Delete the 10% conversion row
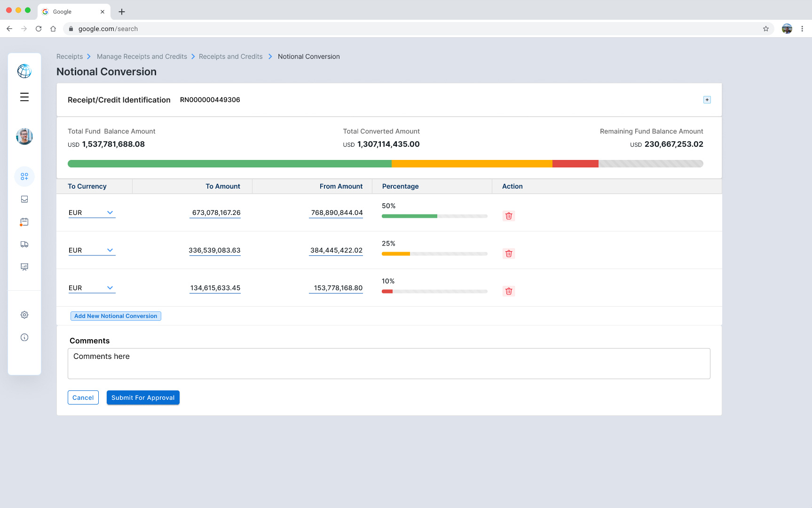 coord(508,291)
